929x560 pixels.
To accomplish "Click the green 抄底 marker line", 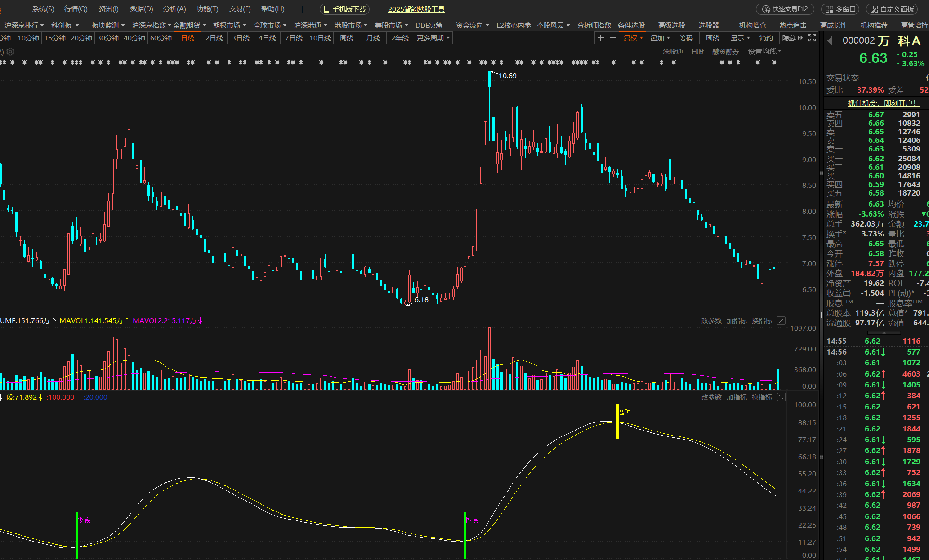I will [x=76, y=535].
